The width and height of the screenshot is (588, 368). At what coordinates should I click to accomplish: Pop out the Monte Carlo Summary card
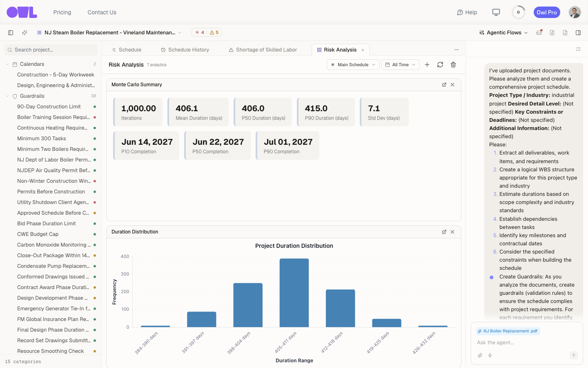pos(444,85)
